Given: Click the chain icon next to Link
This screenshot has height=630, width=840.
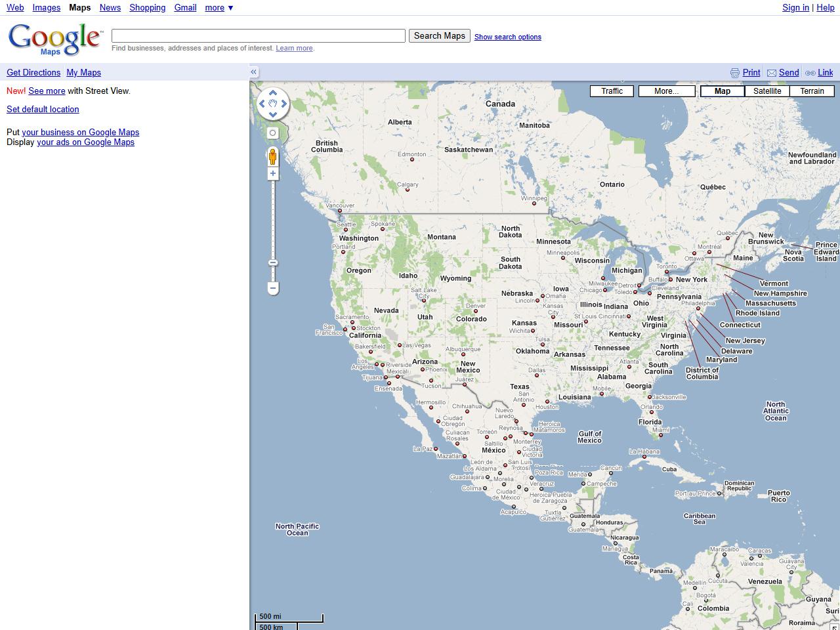Looking at the screenshot, I should [x=810, y=73].
